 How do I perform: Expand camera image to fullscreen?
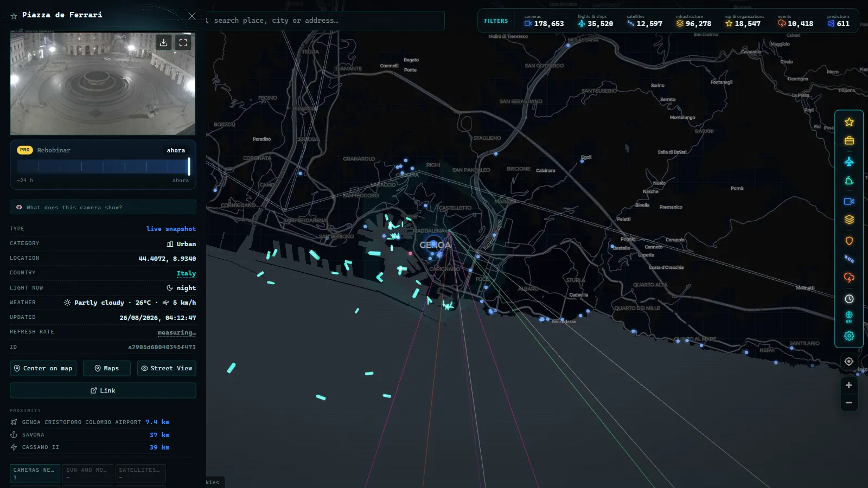[x=183, y=42]
